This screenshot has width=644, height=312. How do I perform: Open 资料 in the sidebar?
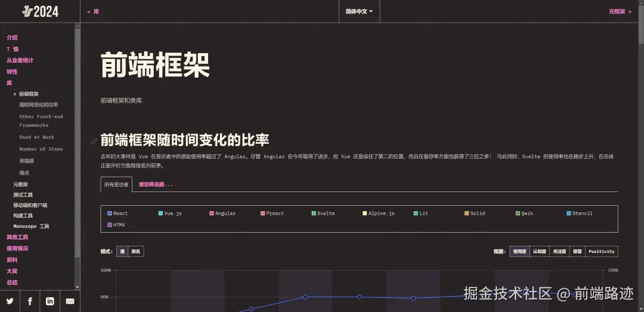click(12, 260)
